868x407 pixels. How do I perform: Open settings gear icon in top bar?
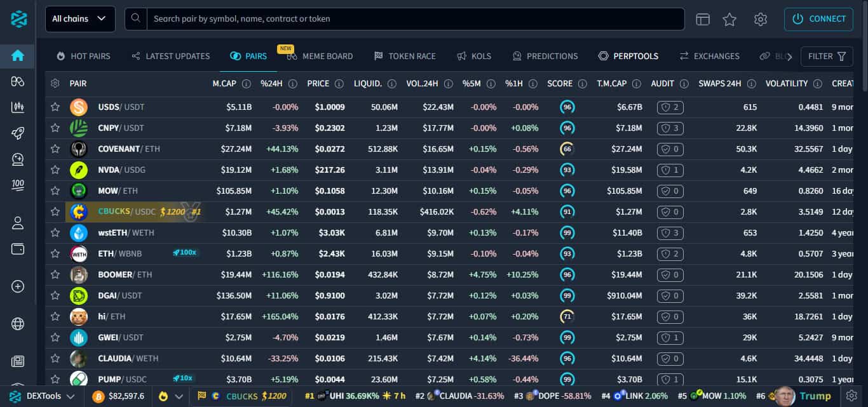(x=761, y=19)
